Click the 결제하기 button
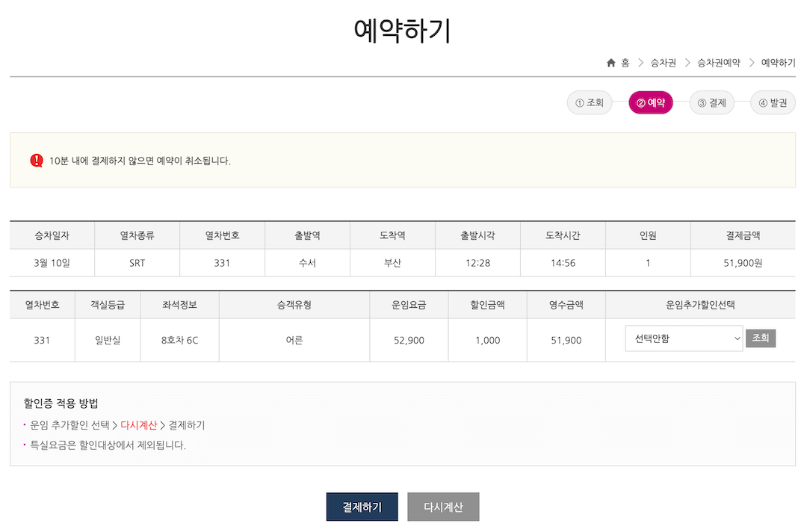Image resolution: width=807 pixels, height=532 pixels. point(362,507)
